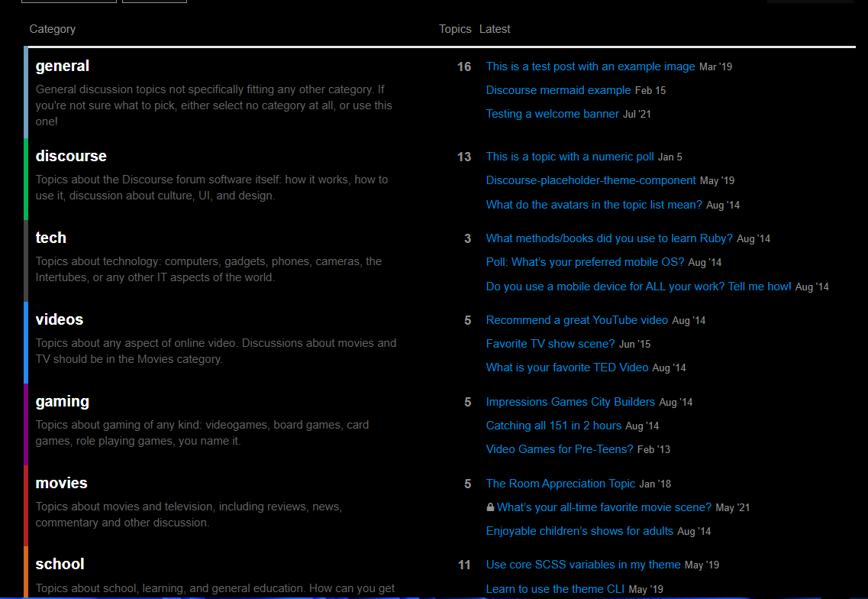The width and height of the screenshot is (868, 599).
Task: Open the movies category
Action: click(62, 483)
